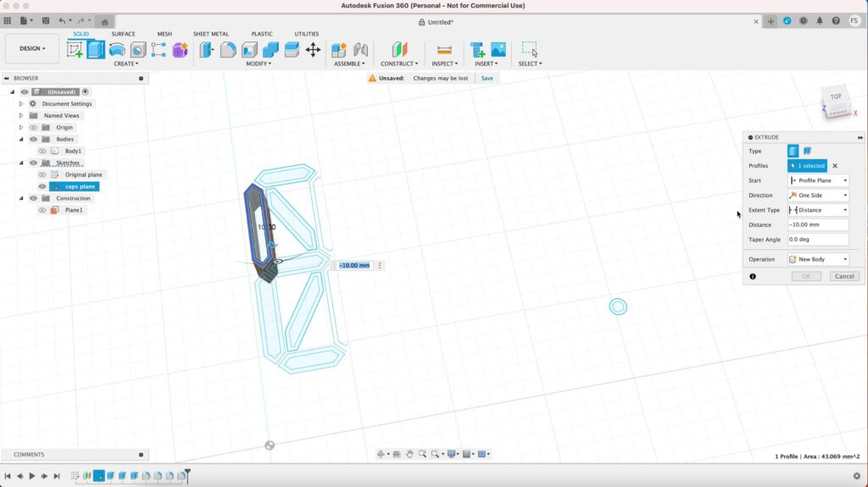The width and height of the screenshot is (868, 487).
Task: Click the Extrude tool in toolbar
Action: click(x=96, y=50)
